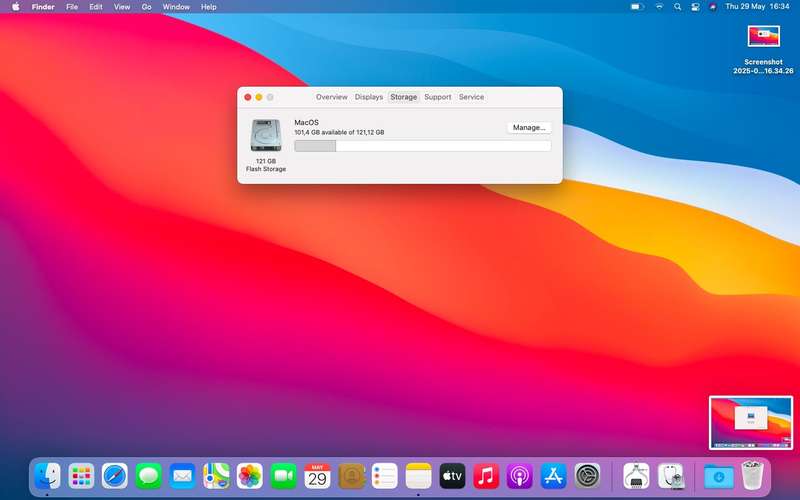Open Control Center in menu bar

695,7
